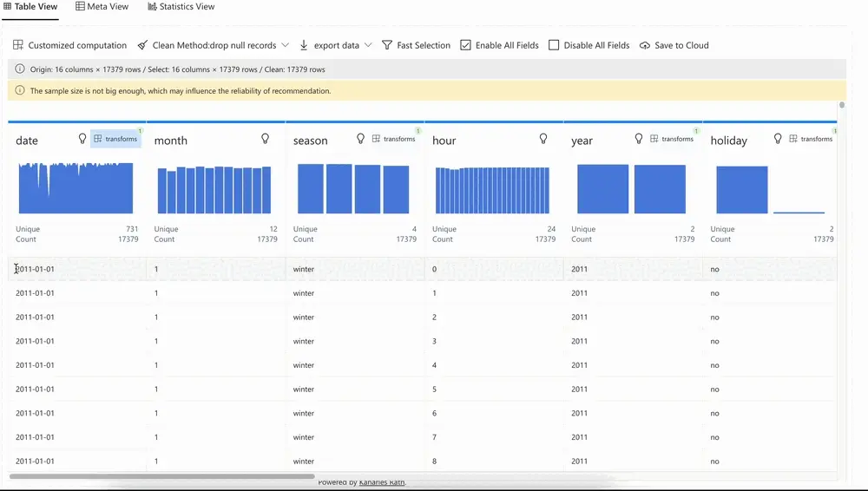Screen dimensions: 868x491
Task: Switch to the Statistics View tab
Action: click(x=181, y=7)
